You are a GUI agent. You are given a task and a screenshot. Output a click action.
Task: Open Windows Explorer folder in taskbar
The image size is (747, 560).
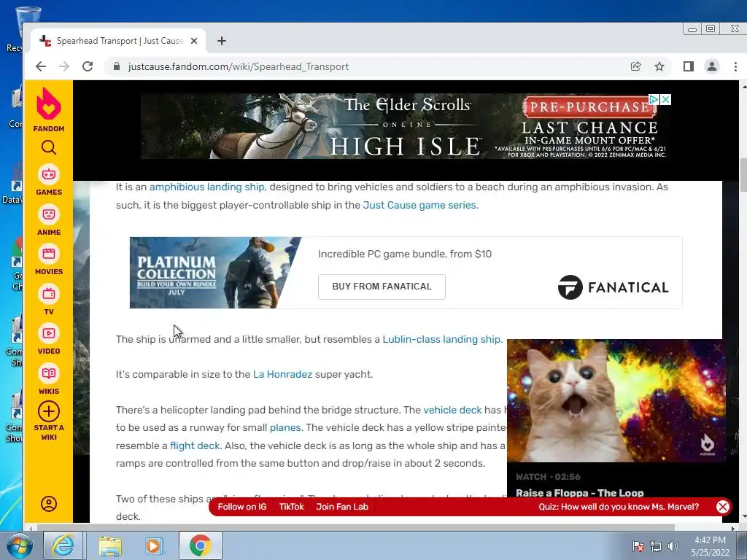(x=110, y=545)
